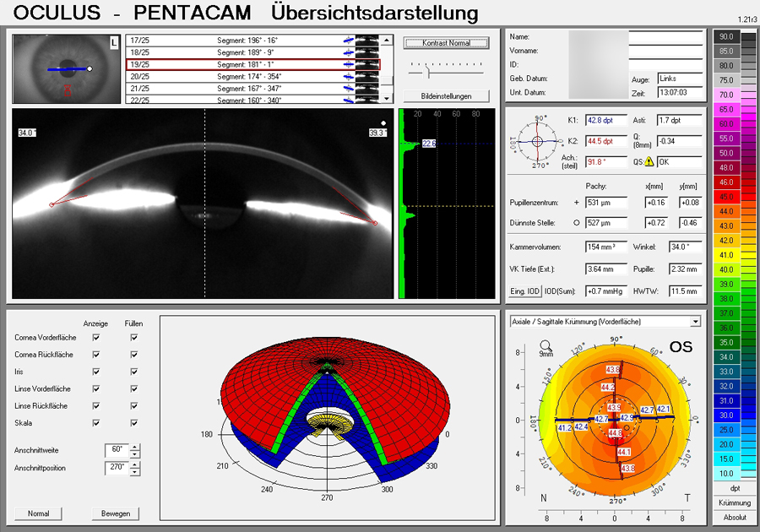Toggle Füllen checkbox for Cornea Rückfläche
The height and width of the screenshot is (532, 760).
(133, 355)
